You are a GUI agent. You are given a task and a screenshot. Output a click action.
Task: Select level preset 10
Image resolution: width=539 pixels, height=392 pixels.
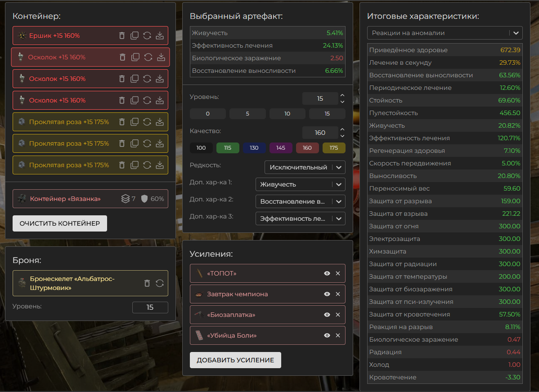coord(287,114)
